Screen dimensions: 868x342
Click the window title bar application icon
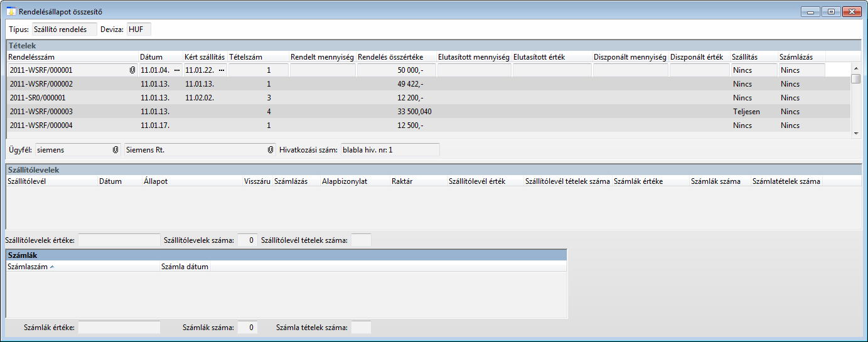click(x=11, y=11)
